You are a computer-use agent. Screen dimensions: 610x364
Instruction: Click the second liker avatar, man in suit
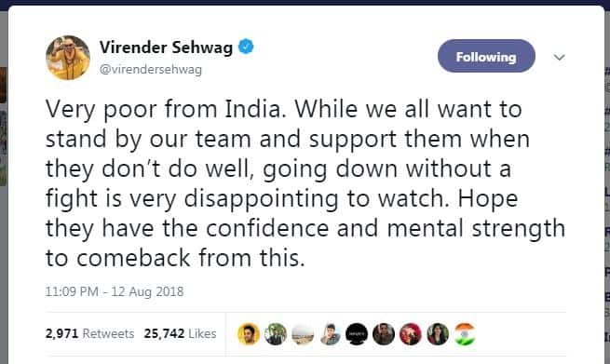276,334
